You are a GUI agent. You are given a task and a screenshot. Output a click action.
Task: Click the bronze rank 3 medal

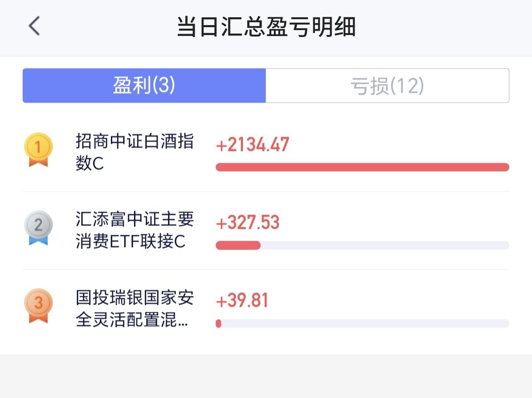tap(38, 305)
